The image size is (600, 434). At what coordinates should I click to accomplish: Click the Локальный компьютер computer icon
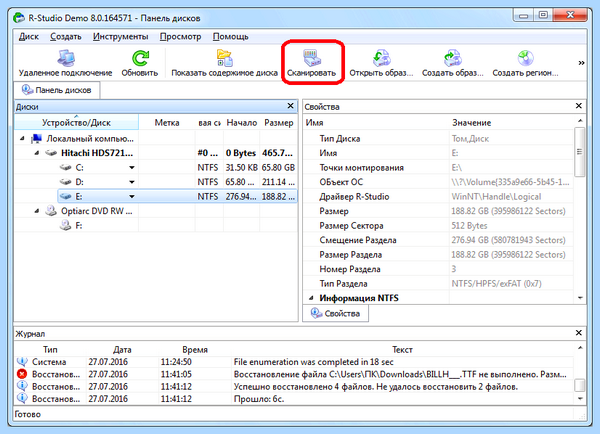(36, 138)
